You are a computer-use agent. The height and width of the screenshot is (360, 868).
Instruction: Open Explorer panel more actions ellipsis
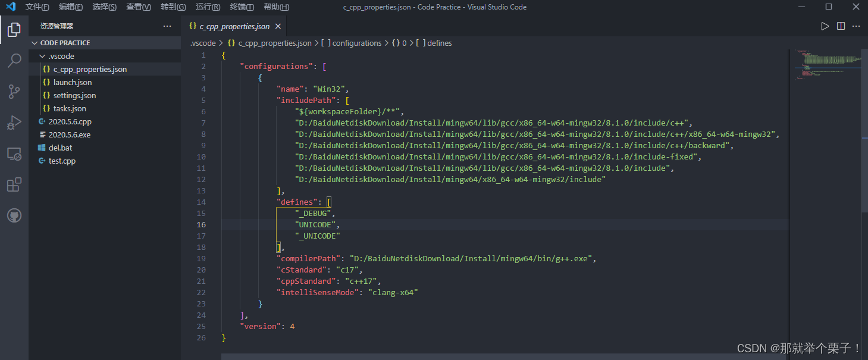167,26
